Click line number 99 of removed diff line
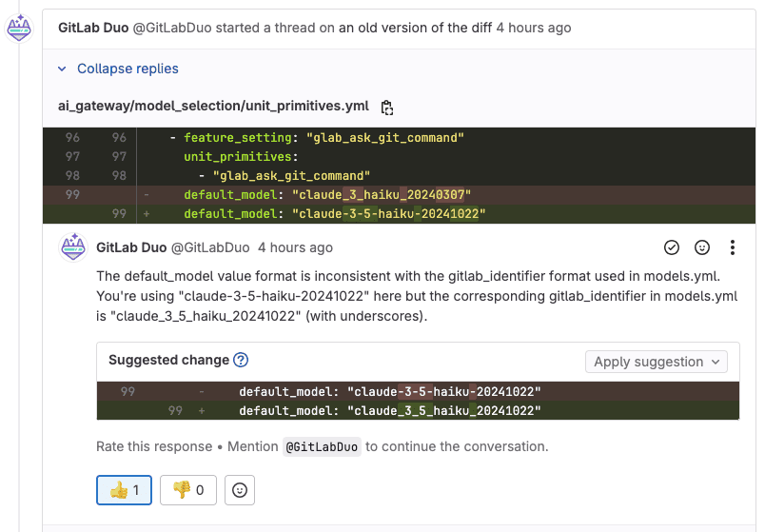The width and height of the screenshot is (765, 532). click(72, 195)
